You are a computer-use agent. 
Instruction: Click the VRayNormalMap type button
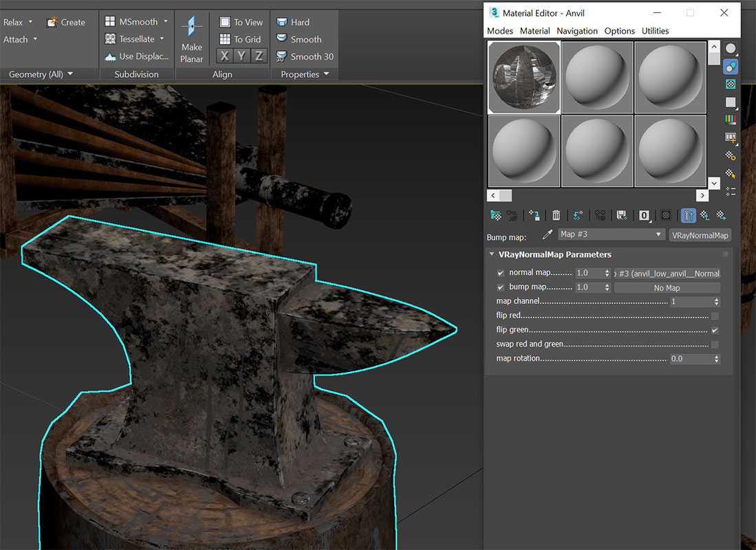tap(700, 235)
